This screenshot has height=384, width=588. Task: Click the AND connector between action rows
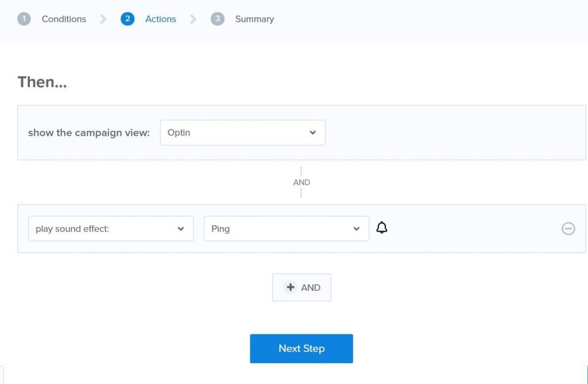[301, 182]
